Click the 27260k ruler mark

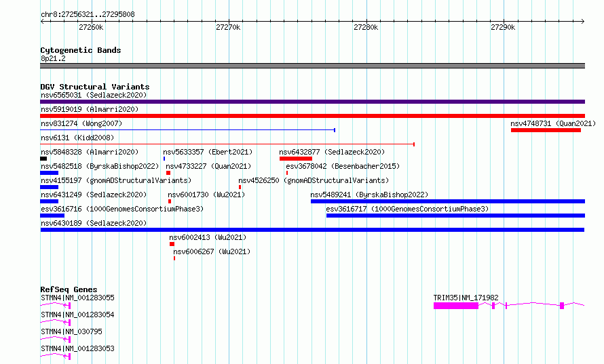(91, 27)
